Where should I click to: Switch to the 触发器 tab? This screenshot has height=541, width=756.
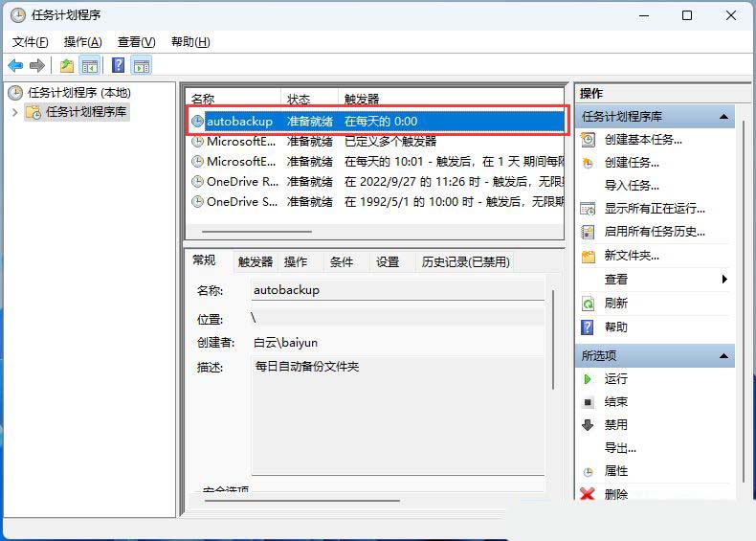point(256,262)
